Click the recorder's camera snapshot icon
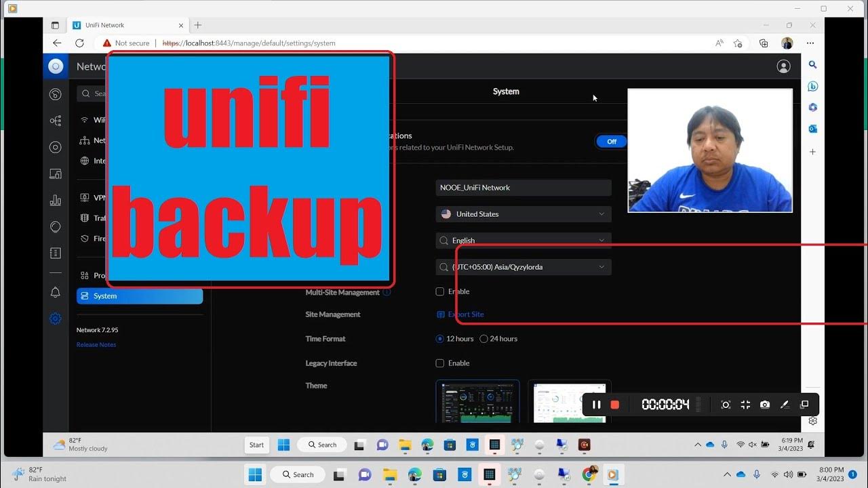The height and width of the screenshot is (488, 868). pyautogui.click(x=765, y=405)
